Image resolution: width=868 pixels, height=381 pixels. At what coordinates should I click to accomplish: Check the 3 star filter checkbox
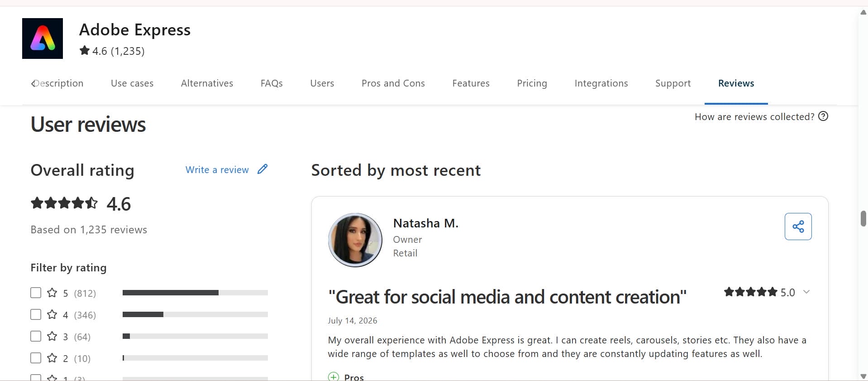[x=36, y=336]
